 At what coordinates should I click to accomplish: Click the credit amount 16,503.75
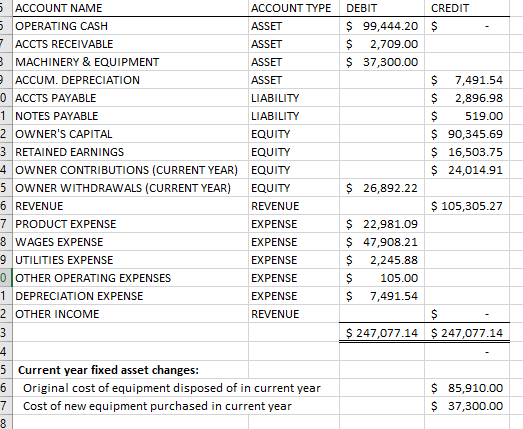[467, 152]
